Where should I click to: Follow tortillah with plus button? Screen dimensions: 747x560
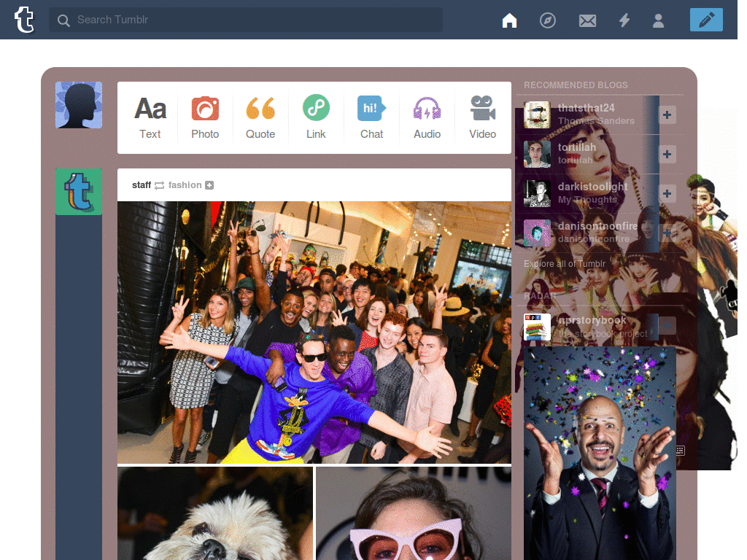click(x=667, y=155)
